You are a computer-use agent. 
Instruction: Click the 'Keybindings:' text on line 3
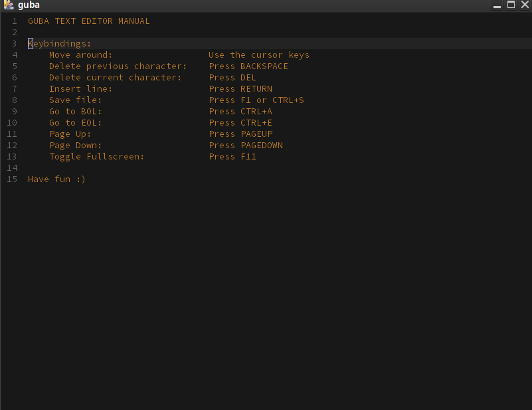point(59,44)
